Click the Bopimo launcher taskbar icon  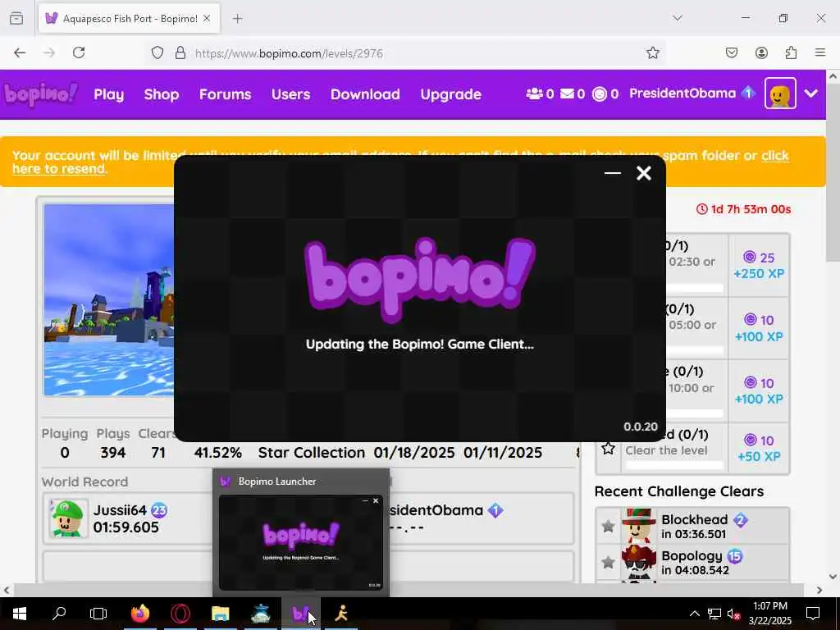pyautogui.click(x=300, y=614)
